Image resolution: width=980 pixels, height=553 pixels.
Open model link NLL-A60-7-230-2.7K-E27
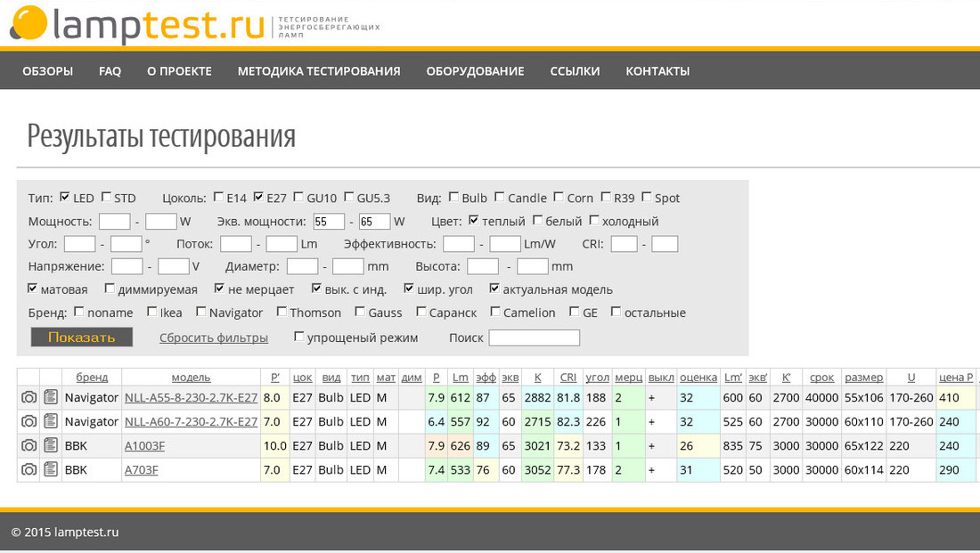(191, 422)
